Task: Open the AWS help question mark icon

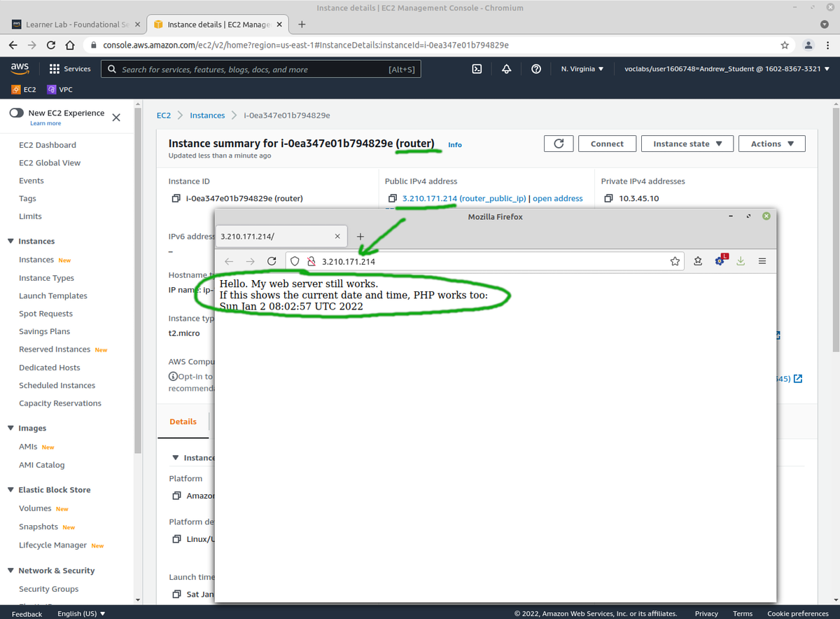Action: pos(536,69)
